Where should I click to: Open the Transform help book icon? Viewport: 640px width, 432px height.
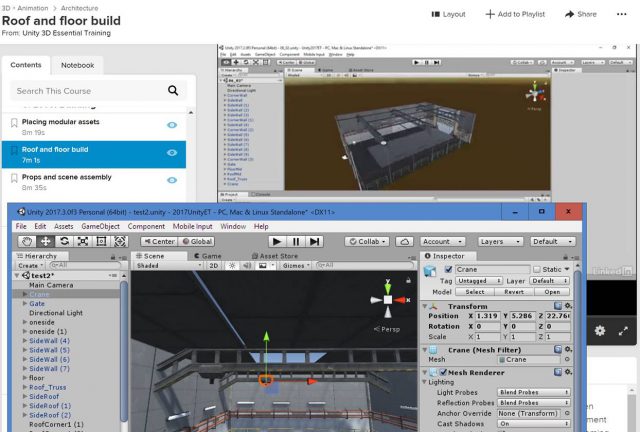[558, 306]
